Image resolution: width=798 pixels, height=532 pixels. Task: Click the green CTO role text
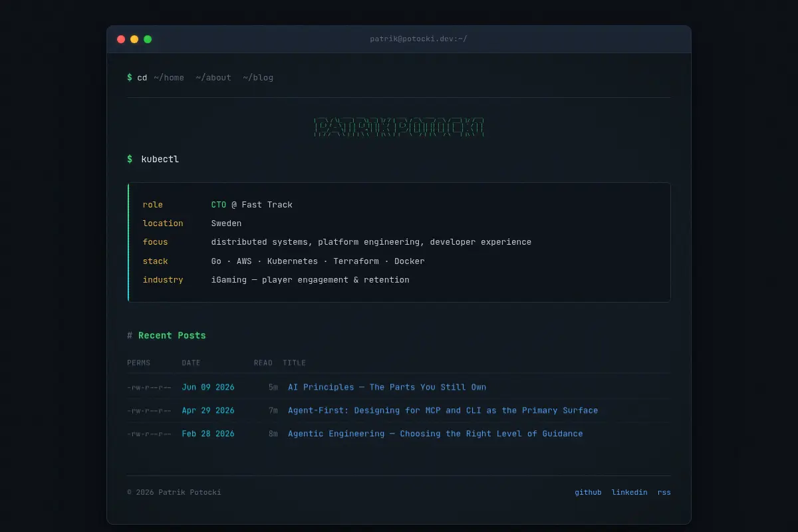tap(219, 205)
